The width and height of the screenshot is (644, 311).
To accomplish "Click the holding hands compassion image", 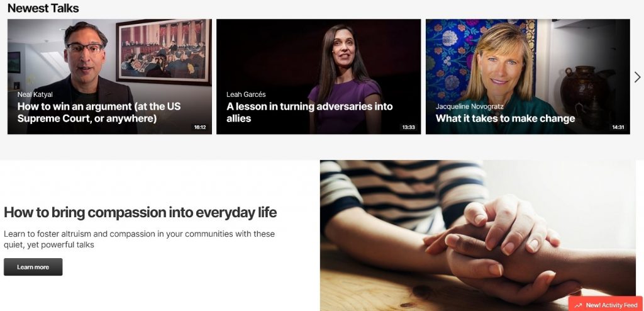I will pyautogui.click(x=478, y=235).
